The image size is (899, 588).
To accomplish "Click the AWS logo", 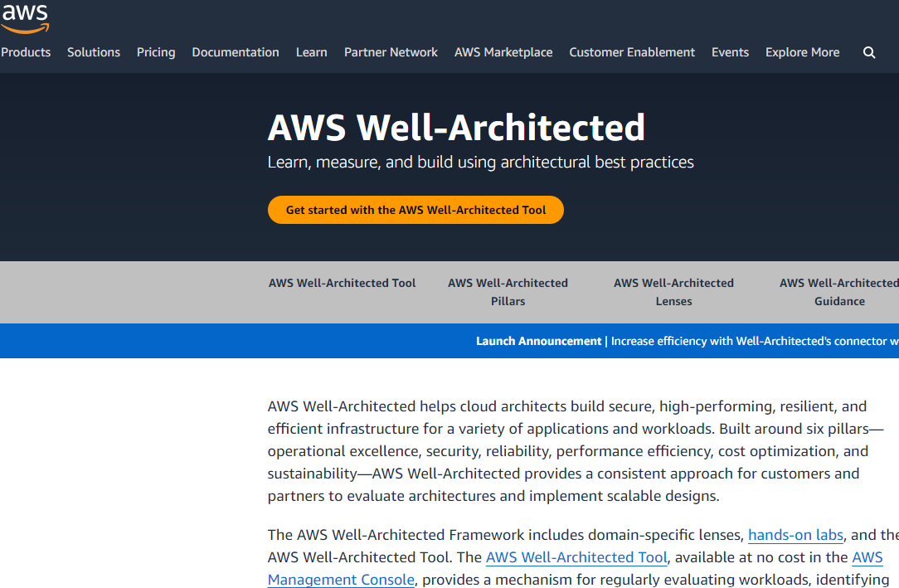I will (x=25, y=18).
